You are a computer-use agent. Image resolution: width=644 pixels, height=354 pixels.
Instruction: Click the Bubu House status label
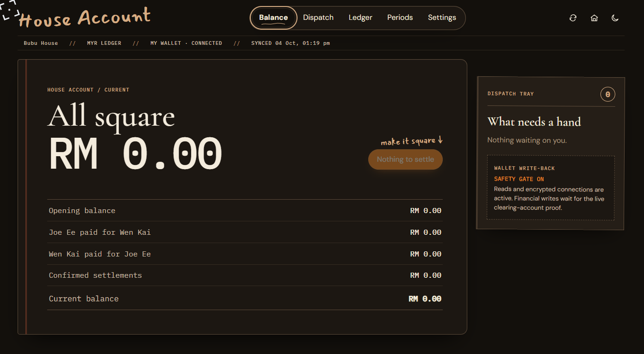pyautogui.click(x=41, y=43)
